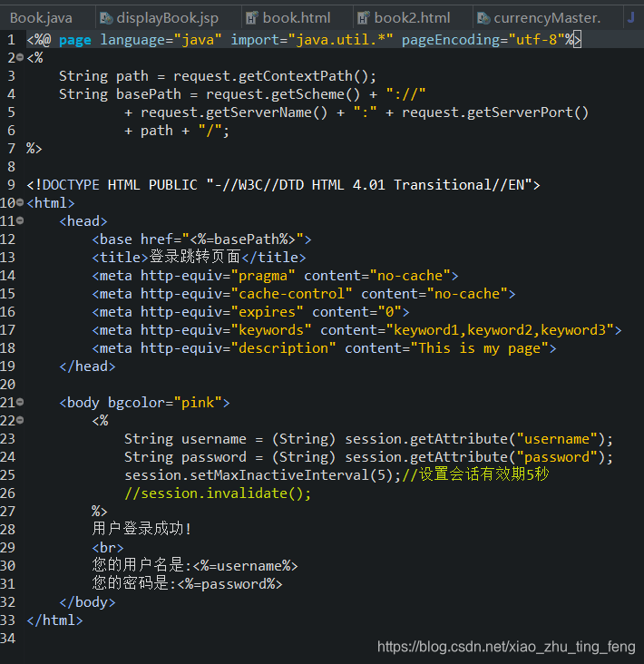
Task: Collapse the body fold at line 21
Action: pyautogui.click(x=20, y=402)
